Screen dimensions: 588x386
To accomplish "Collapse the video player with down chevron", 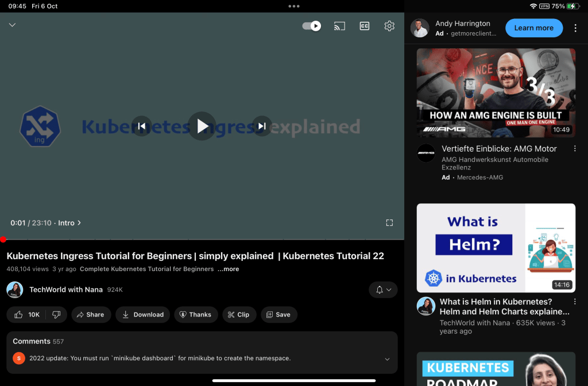I will pyautogui.click(x=13, y=25).
